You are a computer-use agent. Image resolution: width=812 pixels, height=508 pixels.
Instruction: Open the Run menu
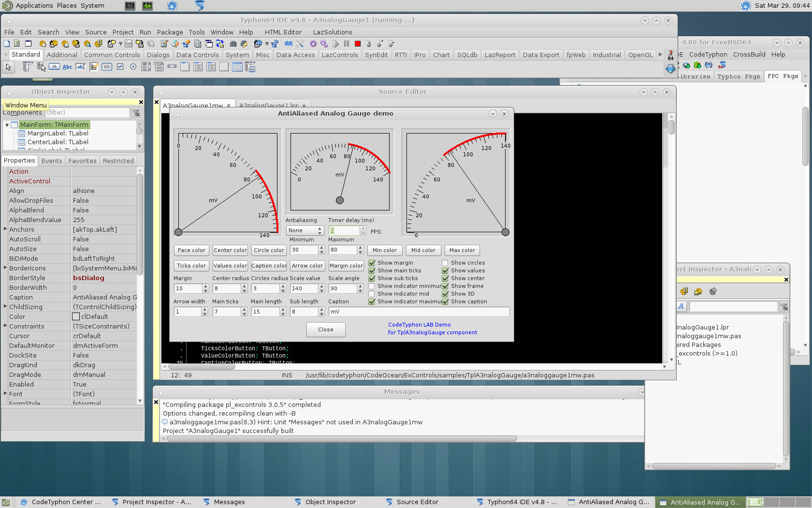pyautogui.click(x=145, y=32)
